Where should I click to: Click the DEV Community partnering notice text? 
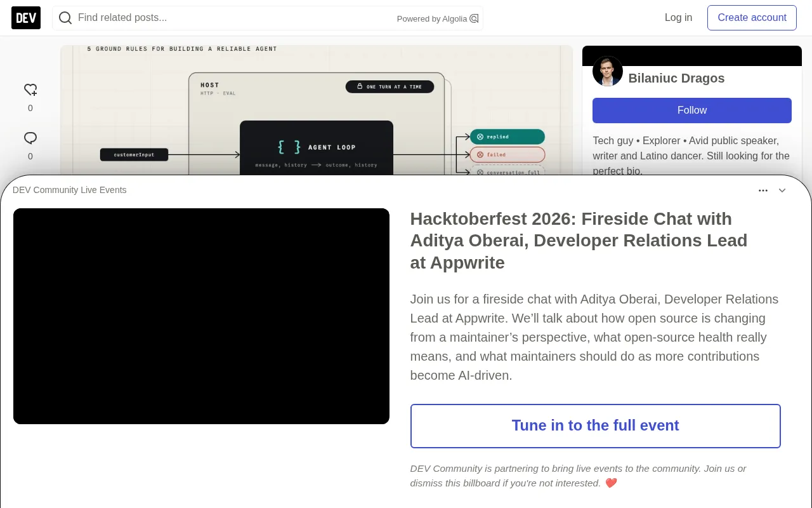(578, 476)
